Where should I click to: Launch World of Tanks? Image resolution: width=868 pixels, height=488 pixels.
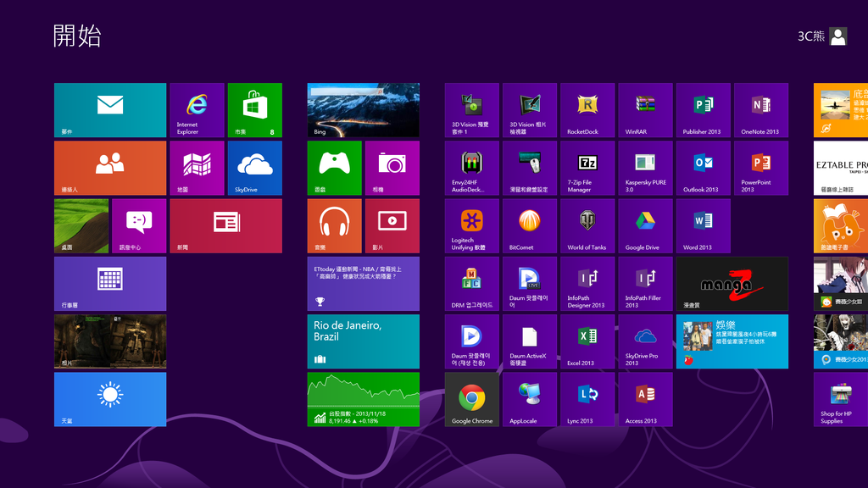[587, 225]
